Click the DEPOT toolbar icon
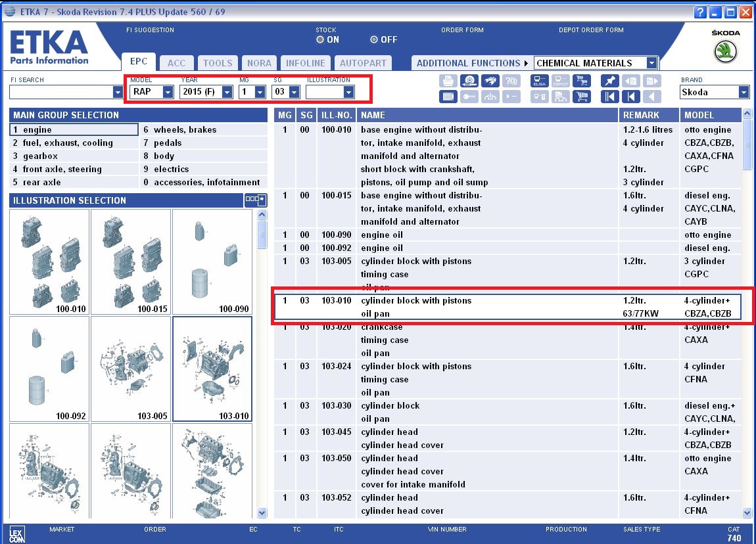Image resolution: width=756 pixels, height=544 pixels. coord(561,81)
